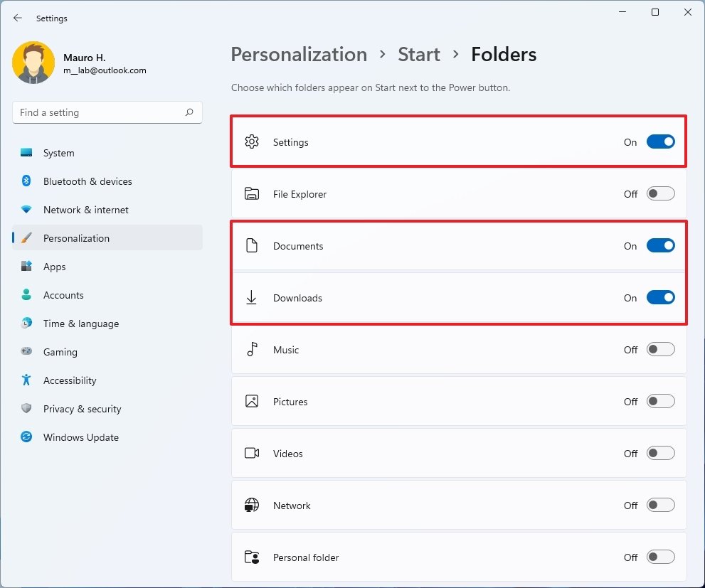Click the search magnifier icon
Viewport: 705px width, 588px height.
[189, 112]
